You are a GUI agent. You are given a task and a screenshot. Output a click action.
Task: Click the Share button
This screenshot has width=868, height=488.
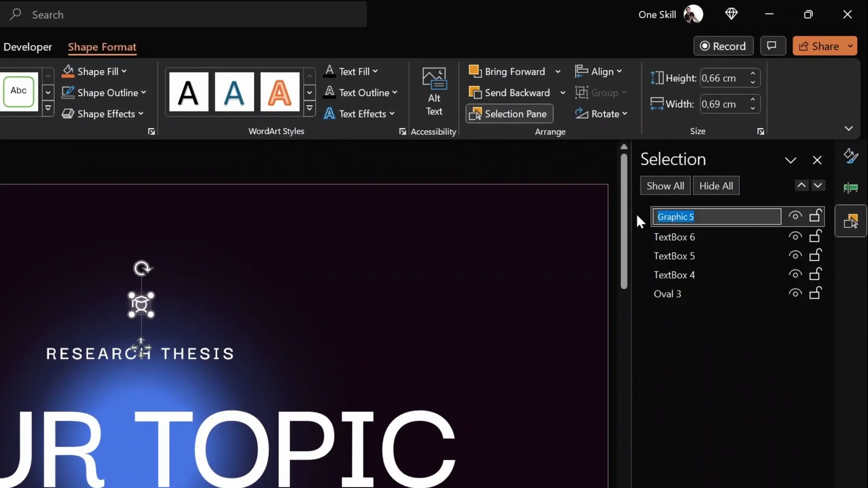pos(819,46)
